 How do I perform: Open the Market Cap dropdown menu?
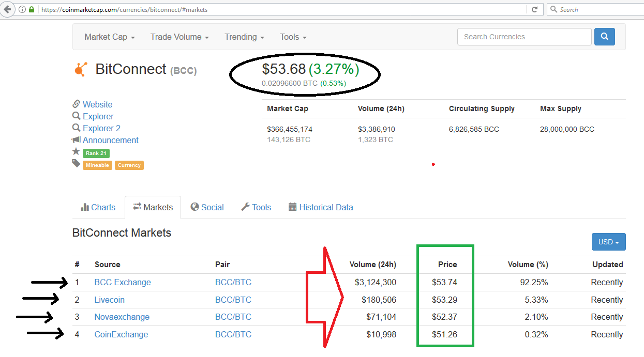[110, 37]
